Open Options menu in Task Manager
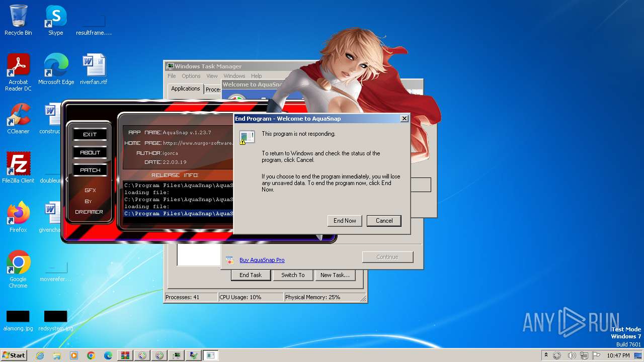The image size is (644, 362). 191,76
